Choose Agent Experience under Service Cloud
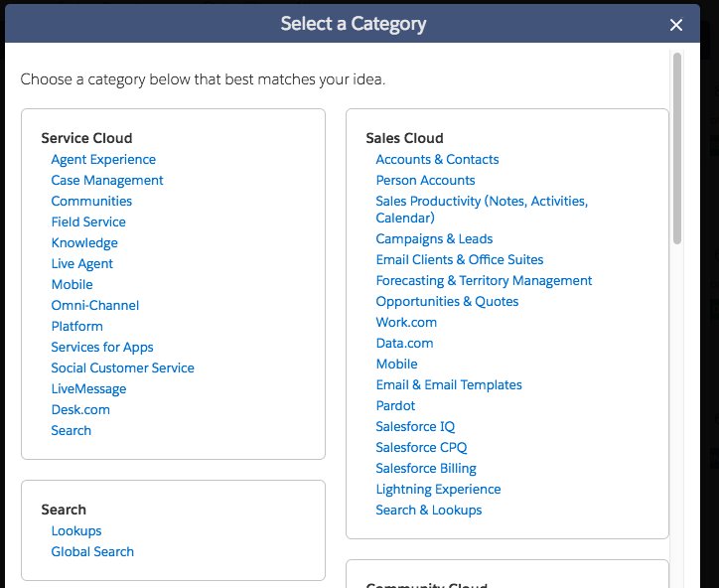Viewport: 719px width, 588px height. [x=103, y=160]
